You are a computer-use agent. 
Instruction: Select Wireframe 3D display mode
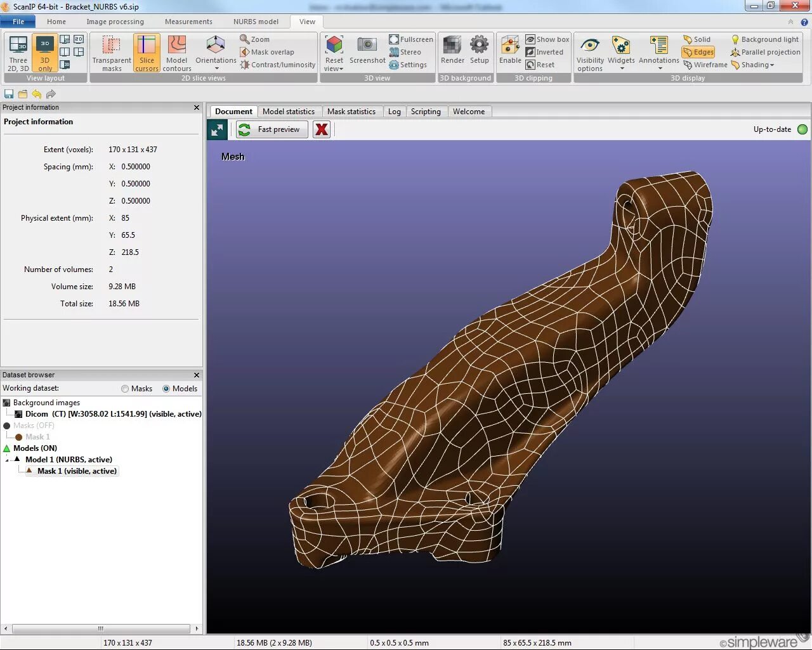tap(705, 65)
